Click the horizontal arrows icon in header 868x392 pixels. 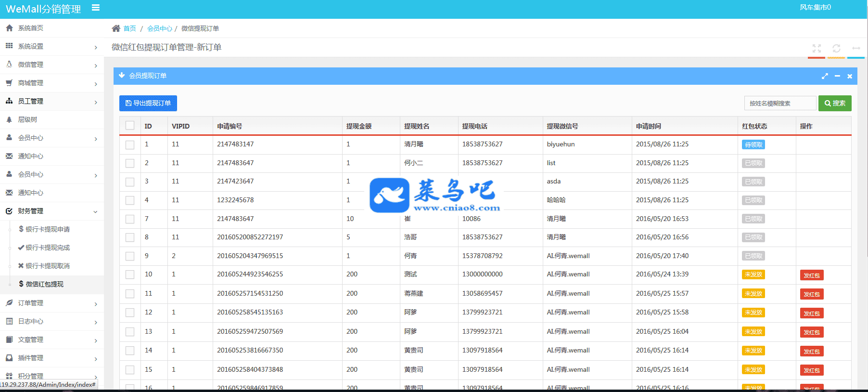click(856, 48)
